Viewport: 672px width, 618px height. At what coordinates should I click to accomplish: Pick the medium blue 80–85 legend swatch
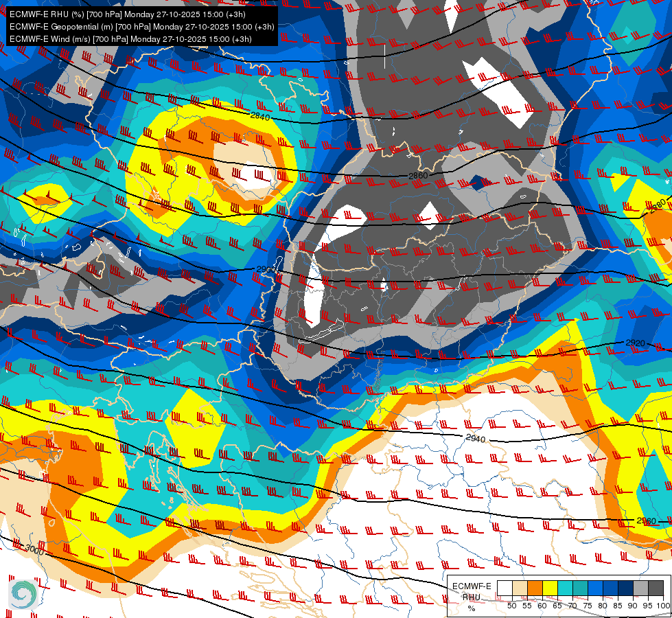(610, 588)
